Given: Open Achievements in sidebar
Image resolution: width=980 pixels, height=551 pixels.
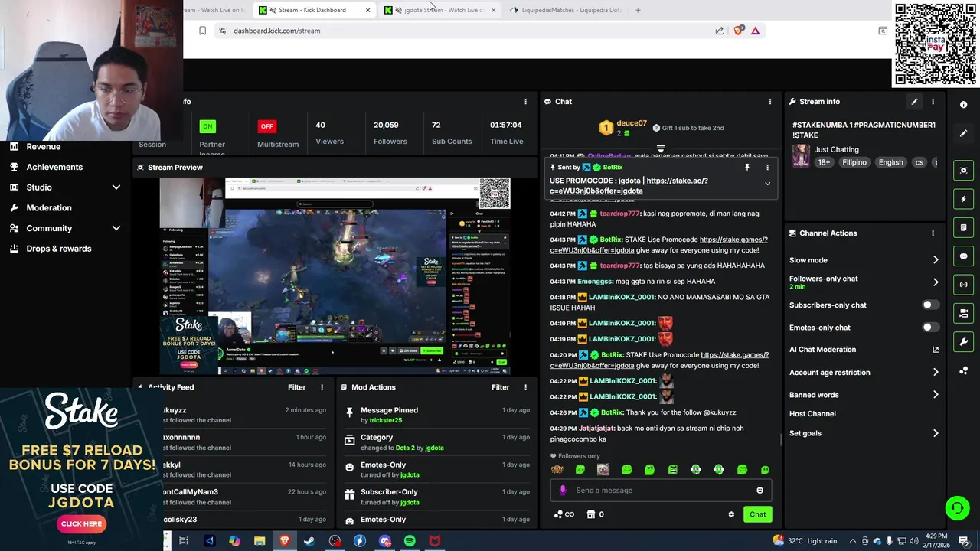Looking at the screenshot, I should tap(54, 167).
